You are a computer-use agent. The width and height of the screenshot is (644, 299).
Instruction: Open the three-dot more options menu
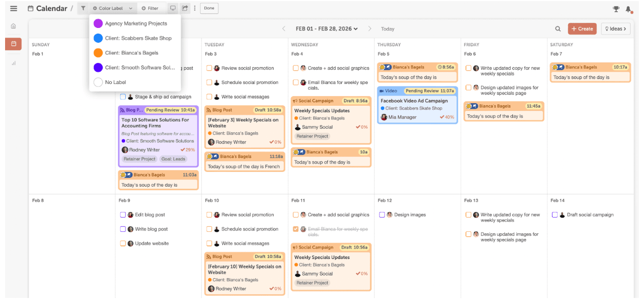[195, 8]
